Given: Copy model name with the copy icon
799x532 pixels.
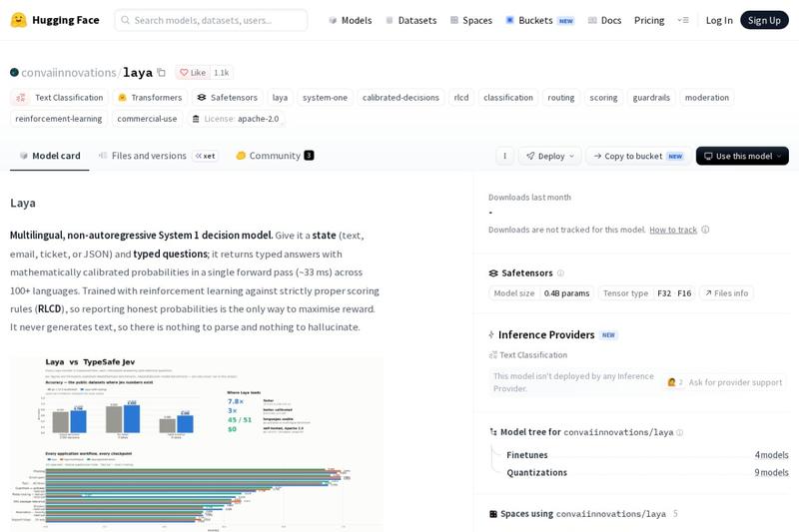Looking at the screenshot, I should coord(162,72).
